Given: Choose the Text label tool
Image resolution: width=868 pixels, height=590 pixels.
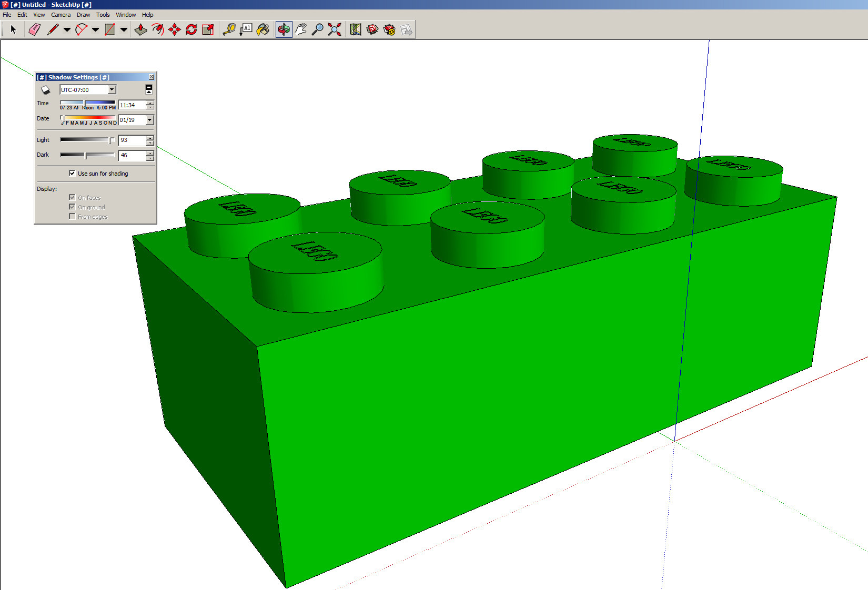Looking at the screenshot, I should tap(246, 29).
